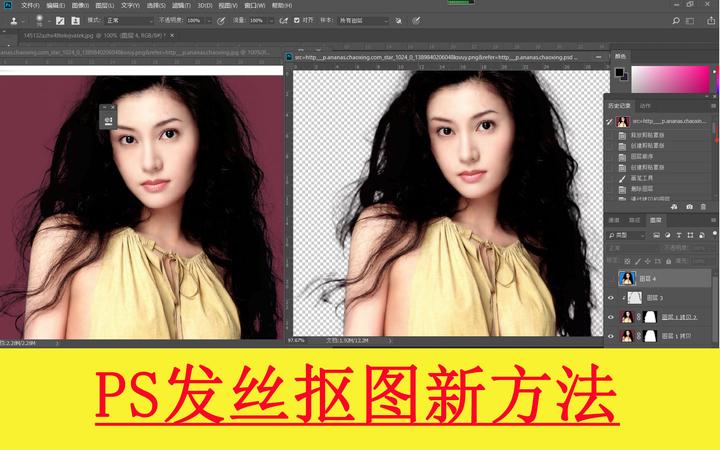Switch to the 路径 tab

(x=635, y=220)
